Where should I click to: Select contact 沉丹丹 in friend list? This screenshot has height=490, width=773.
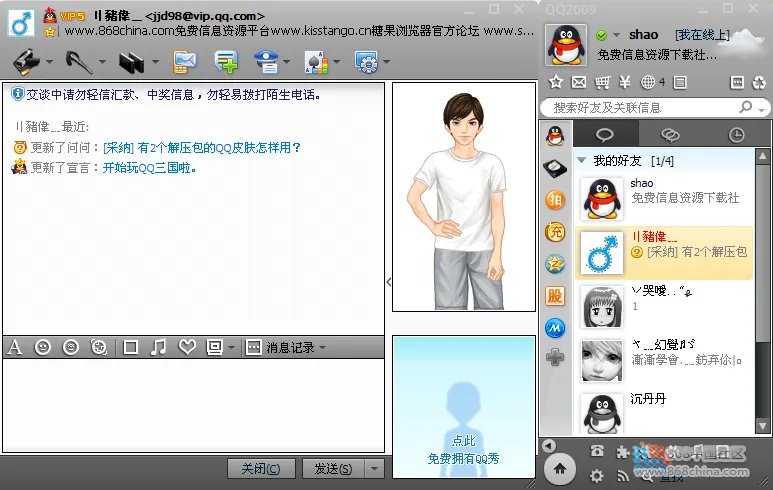point(665,413)
